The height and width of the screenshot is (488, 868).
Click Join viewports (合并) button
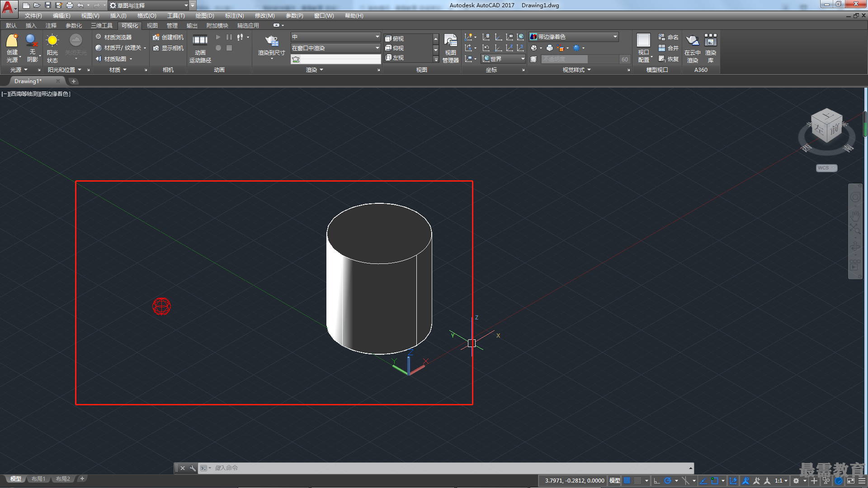click(x=668, y=48)
